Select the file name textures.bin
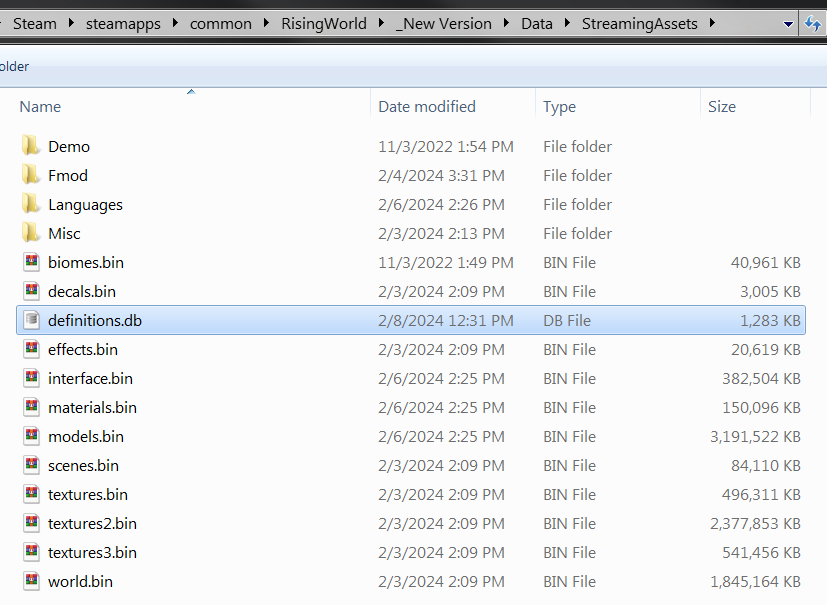827x605 pixels. point(88,494)
